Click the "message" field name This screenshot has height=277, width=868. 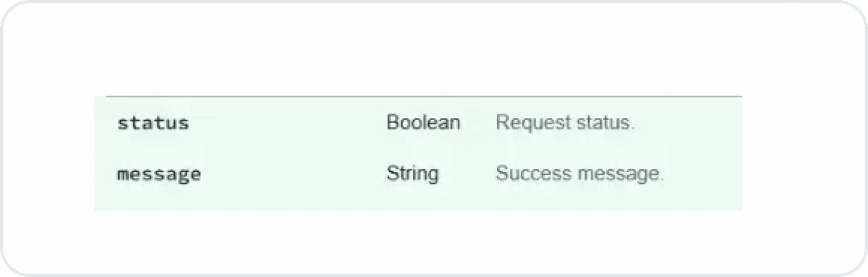159,175
